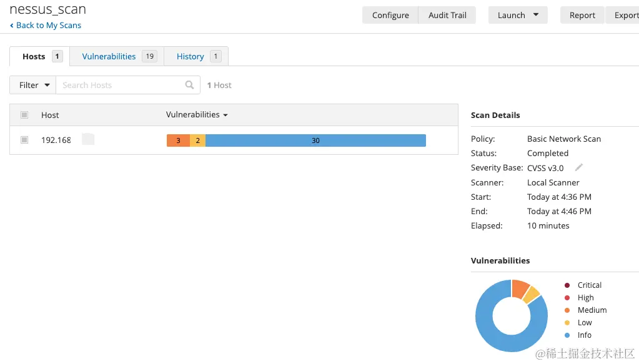This screenshot has width=639, height=364.
Task: Click the Configure button
Action: tap(390, 15)
